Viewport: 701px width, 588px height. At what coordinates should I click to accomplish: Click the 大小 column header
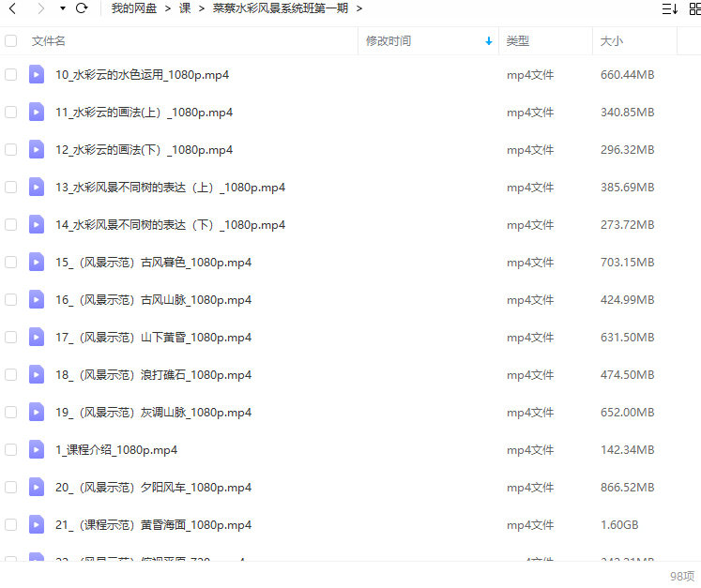point(611,41)
